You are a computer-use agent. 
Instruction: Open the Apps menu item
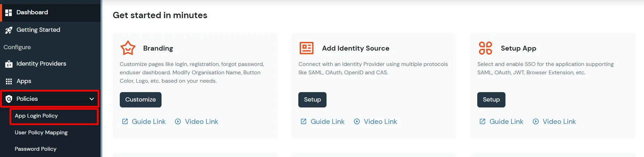[x=50, y=81]
